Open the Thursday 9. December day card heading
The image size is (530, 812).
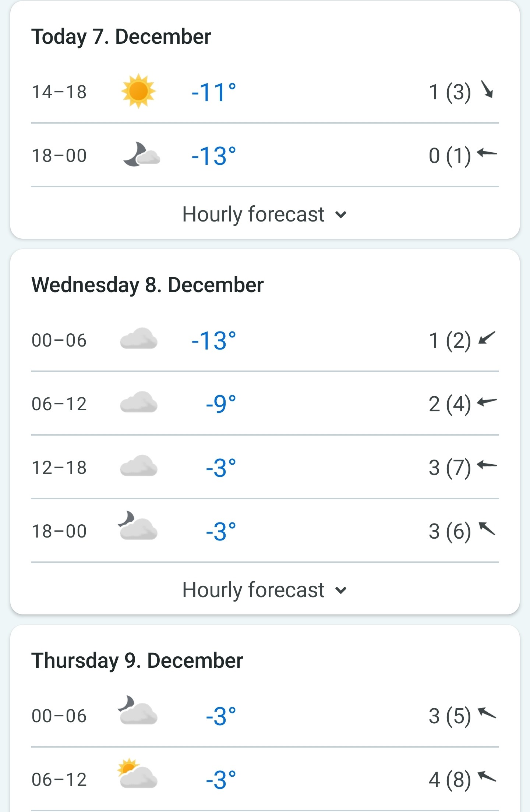137,660
